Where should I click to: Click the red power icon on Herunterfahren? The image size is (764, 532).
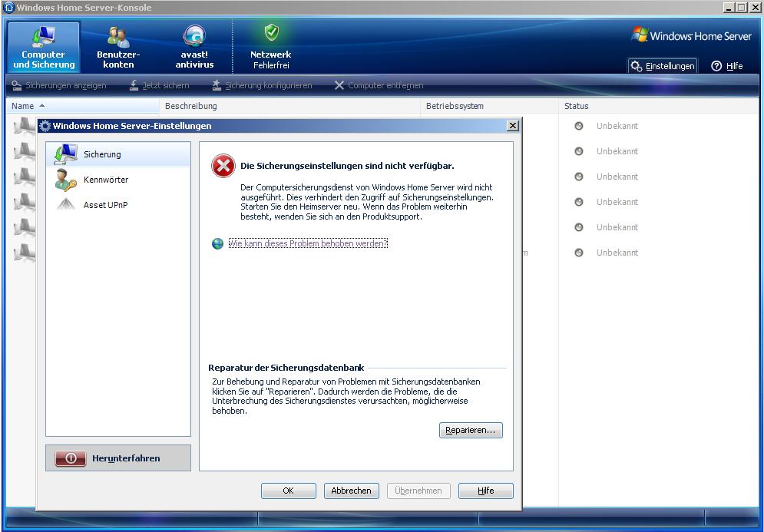coord(71,458)
